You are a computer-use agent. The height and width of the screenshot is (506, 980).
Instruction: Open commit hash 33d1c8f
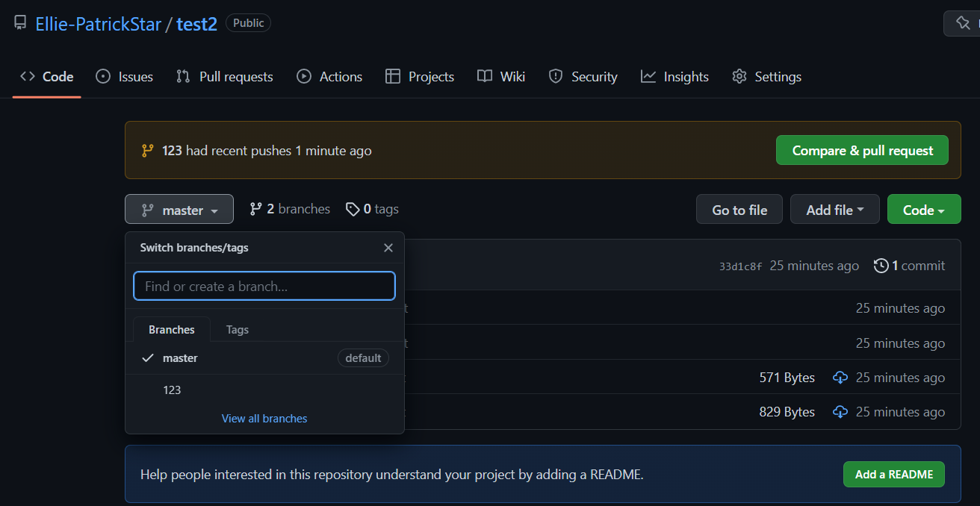pyautogui.click(x=741, y=266)
